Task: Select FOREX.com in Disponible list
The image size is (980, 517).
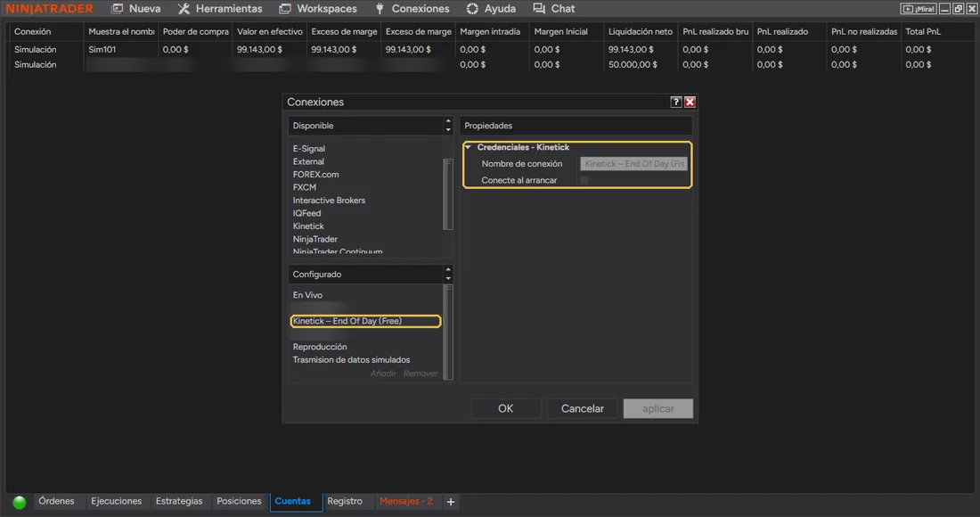Action: coord(315,175)
